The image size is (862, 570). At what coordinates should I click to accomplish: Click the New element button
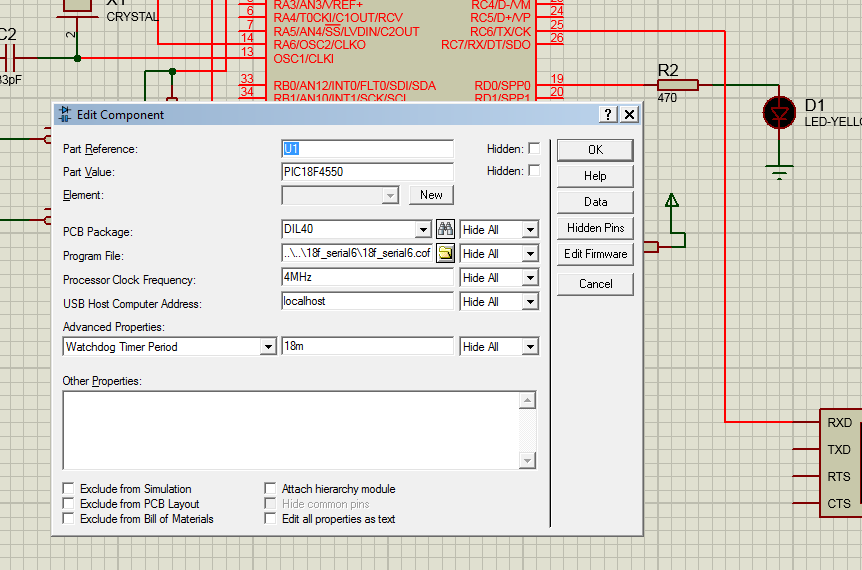coord(431,195)
